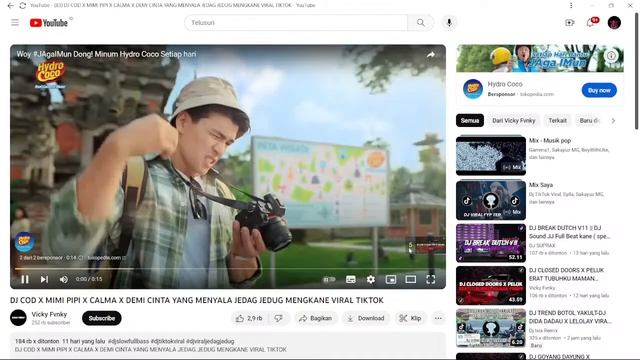Image resolution: width=640 pixels, height=360 pixels.
Task: Toggle autoplay switch in player
Action: click(x=329, y=279)
